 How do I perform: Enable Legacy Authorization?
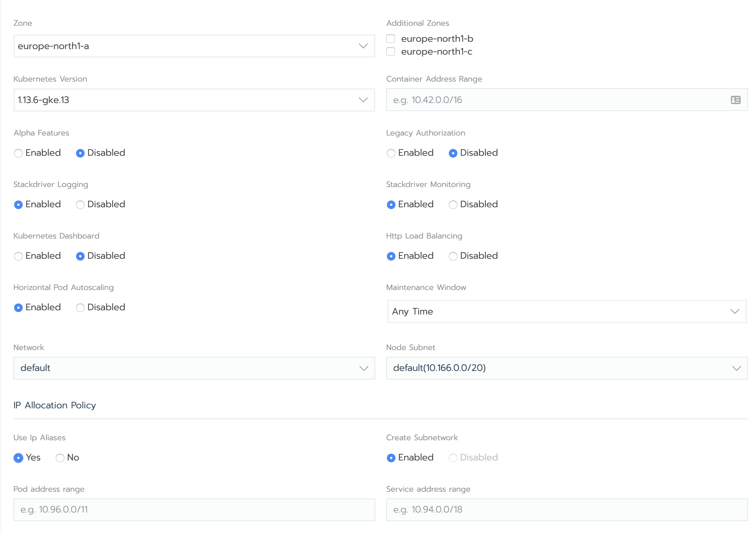391,153
